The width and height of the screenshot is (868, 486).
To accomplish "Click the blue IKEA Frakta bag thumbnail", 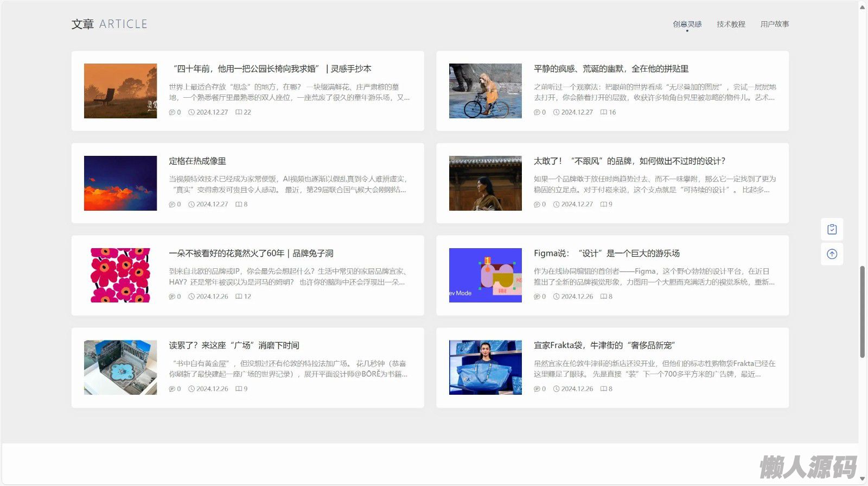I will 485,368.
